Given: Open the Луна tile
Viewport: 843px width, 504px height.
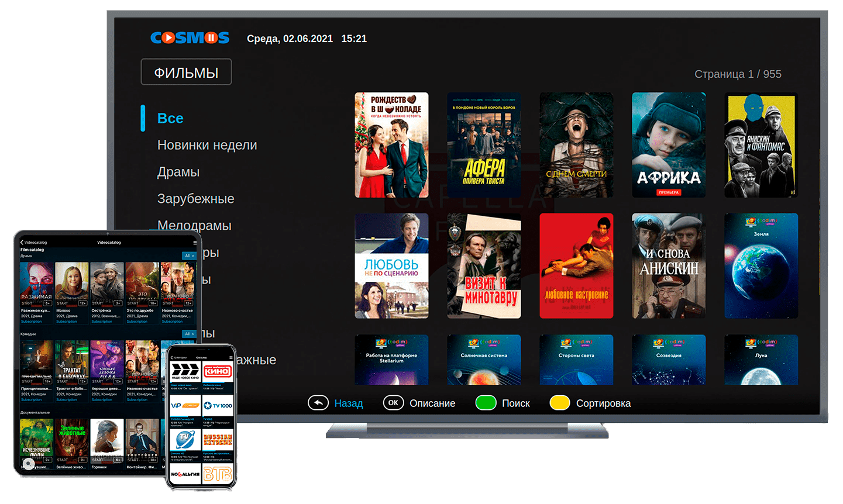Looking at the screenshot, I should 761,360.
